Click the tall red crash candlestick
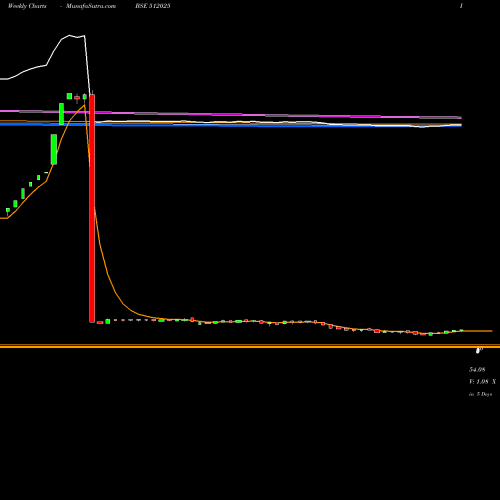 [92, 208]
